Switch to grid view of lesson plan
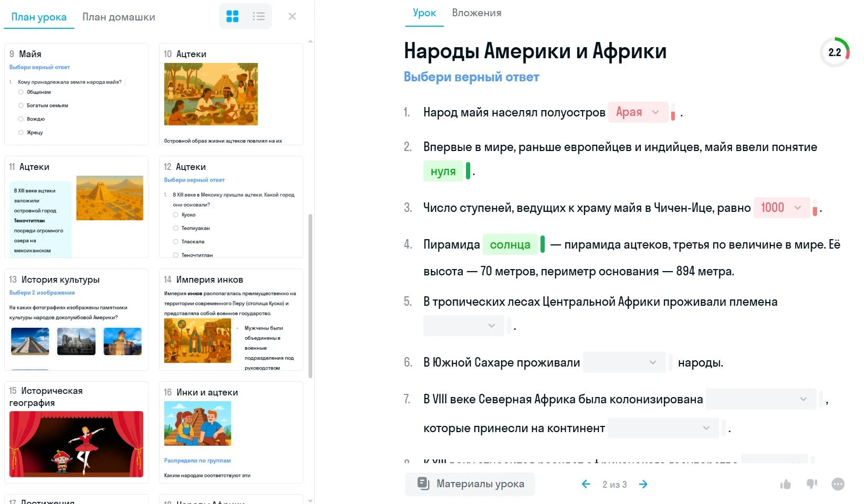Image resolution: width=868 pixels, height=504 pixels. pyautogui.click(x=232, y=16)
